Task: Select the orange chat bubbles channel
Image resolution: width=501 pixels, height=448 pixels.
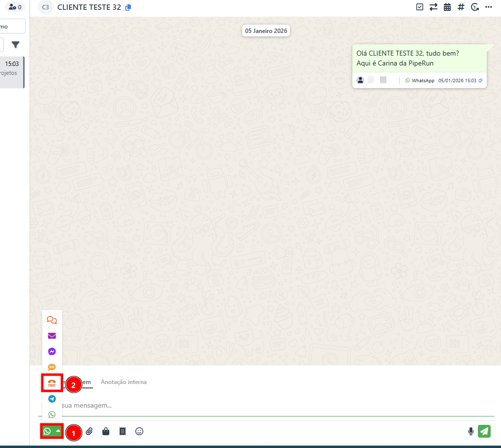Action: pyautogui.click(x=52, y=320)
